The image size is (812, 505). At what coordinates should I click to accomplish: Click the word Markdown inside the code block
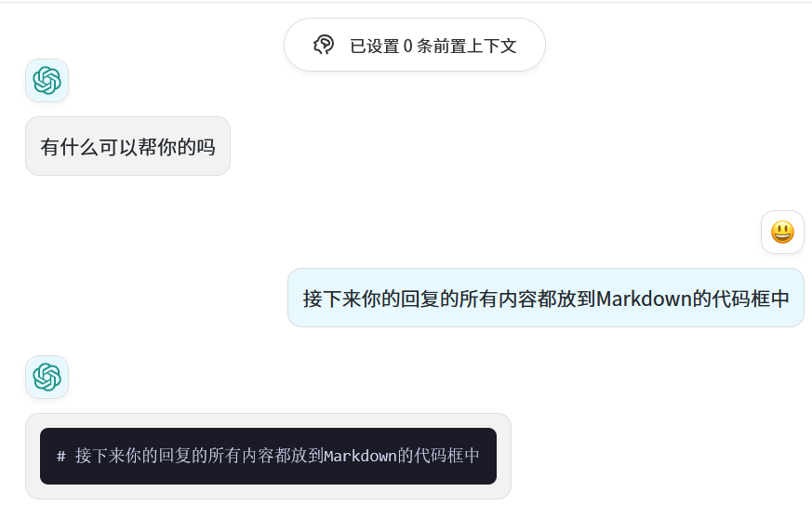pyautogui.click(x=361, y=456)
